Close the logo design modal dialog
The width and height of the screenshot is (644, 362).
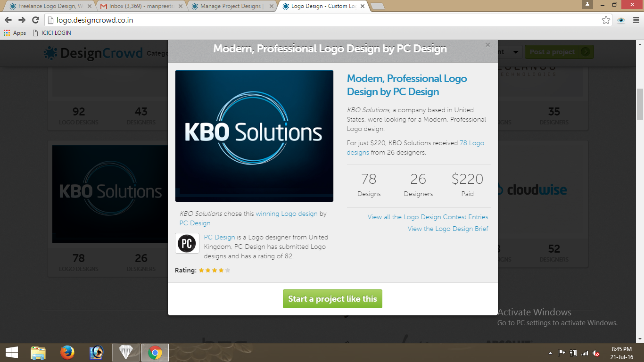pos(487,45)
